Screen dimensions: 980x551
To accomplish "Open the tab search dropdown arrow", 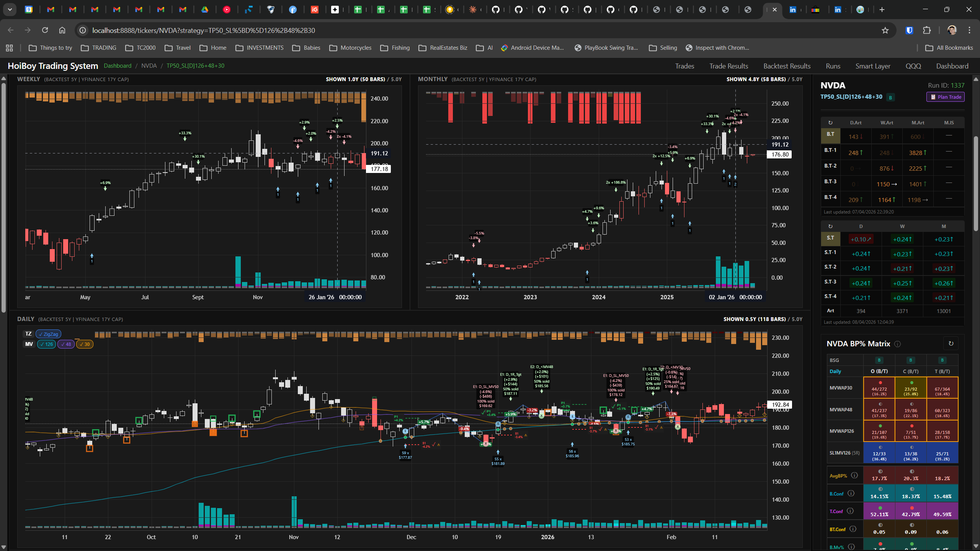I will click(10, 10).
